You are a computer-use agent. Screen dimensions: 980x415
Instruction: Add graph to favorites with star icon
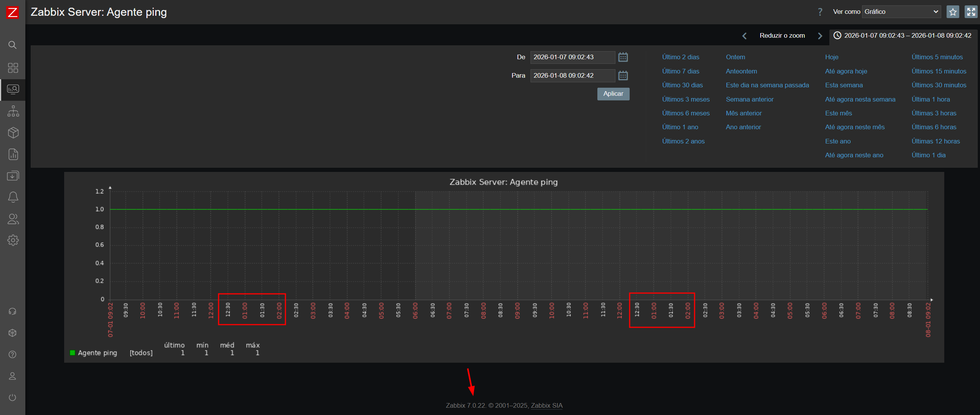(x=953, y=12)
